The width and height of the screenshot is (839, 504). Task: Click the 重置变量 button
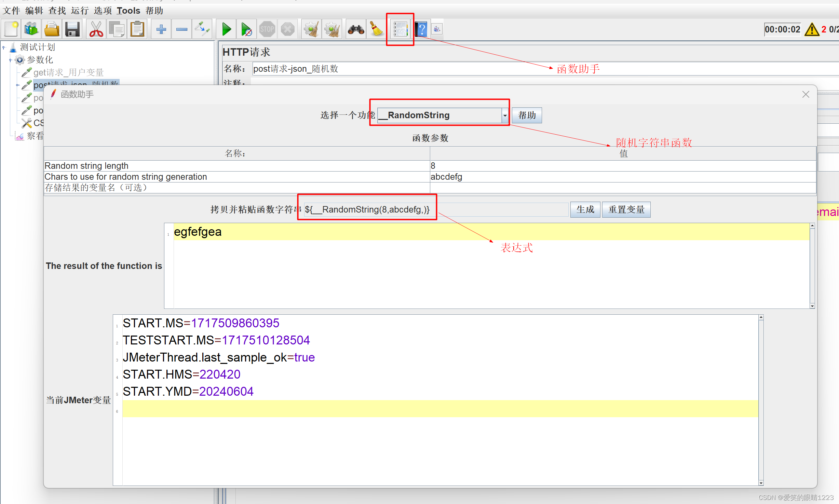tap(626, 209)
